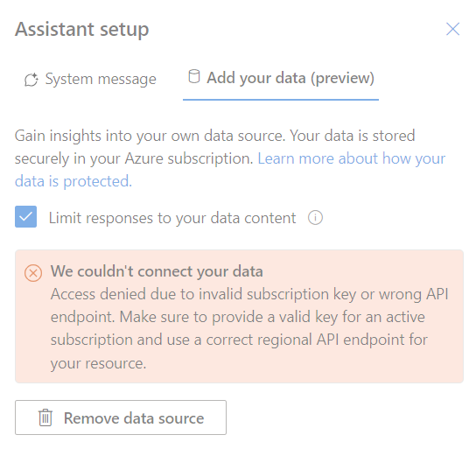Screen dimensions: 476x449
Task: Select the 'We couldn't connect your data' heading
Action: point(157,271)
